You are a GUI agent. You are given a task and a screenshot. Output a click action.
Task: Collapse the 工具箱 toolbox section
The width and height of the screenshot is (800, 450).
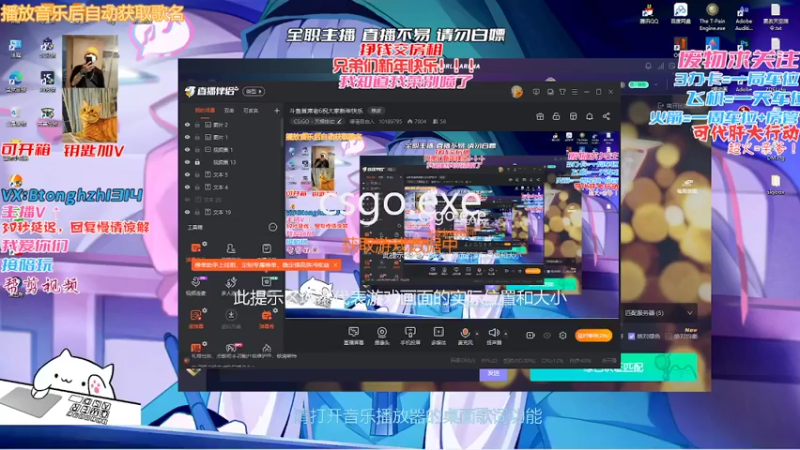click(x=272, y=227)
